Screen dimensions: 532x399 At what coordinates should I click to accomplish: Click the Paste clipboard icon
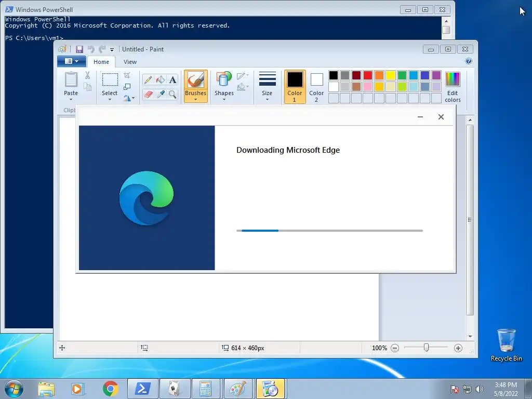coord(71,80)
